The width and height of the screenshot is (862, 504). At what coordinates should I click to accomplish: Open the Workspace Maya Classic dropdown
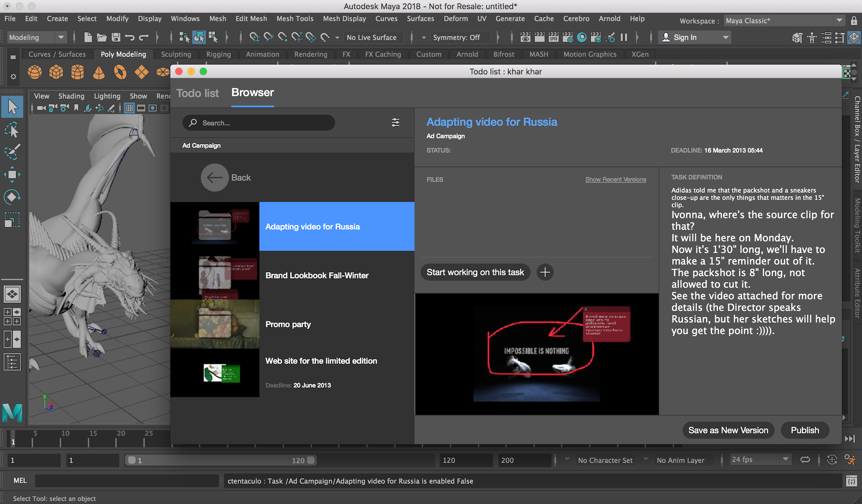pos(784,20)
